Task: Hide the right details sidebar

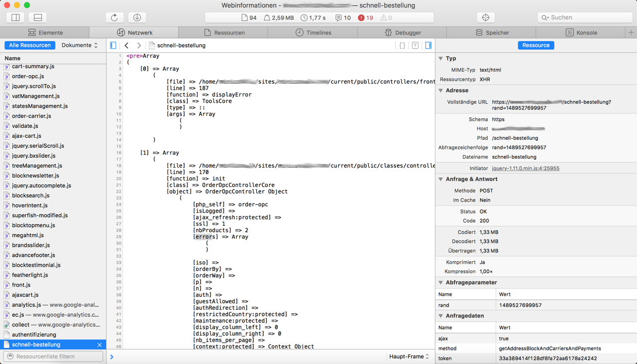Action: 428,45
